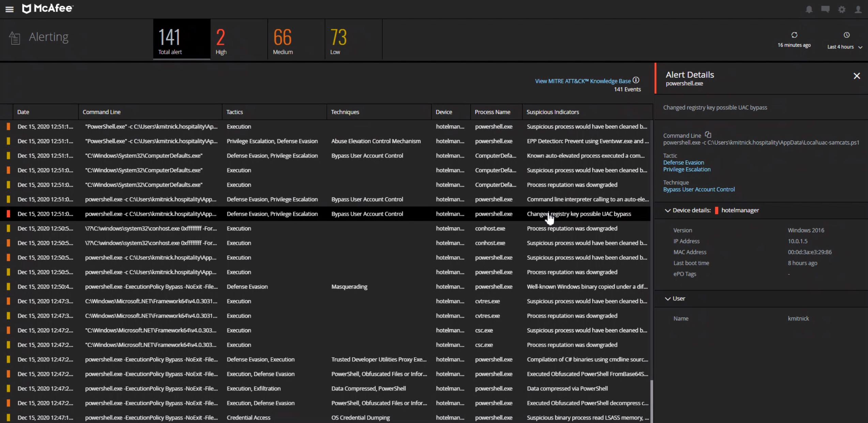Filter by 66 Medium alerts
The image size is (868, 423).
click(296, 39)
